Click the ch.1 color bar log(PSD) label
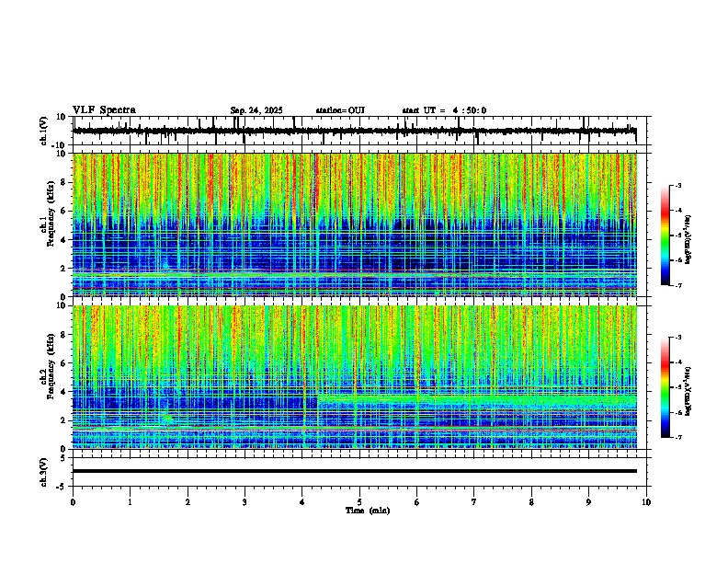 688,240
